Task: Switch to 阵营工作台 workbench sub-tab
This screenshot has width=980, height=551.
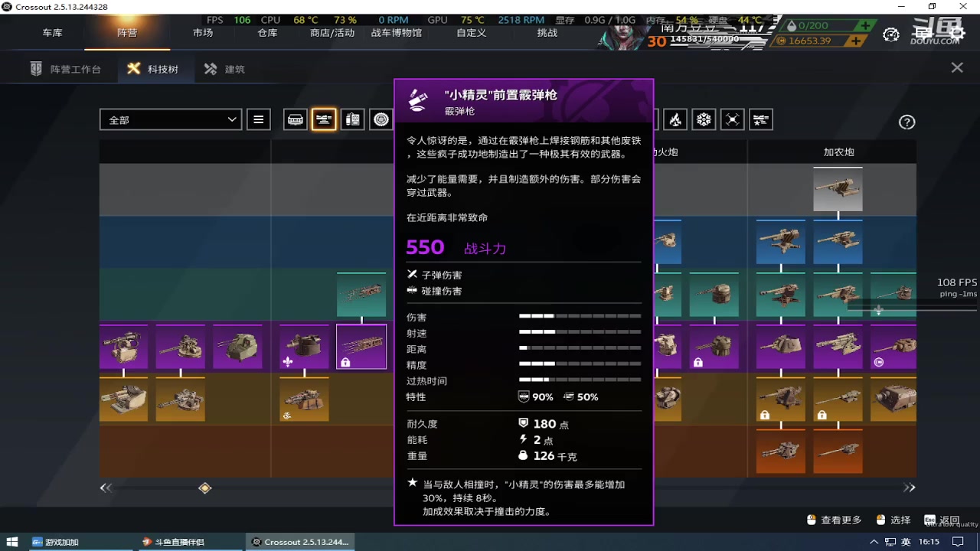Action: 66,69
